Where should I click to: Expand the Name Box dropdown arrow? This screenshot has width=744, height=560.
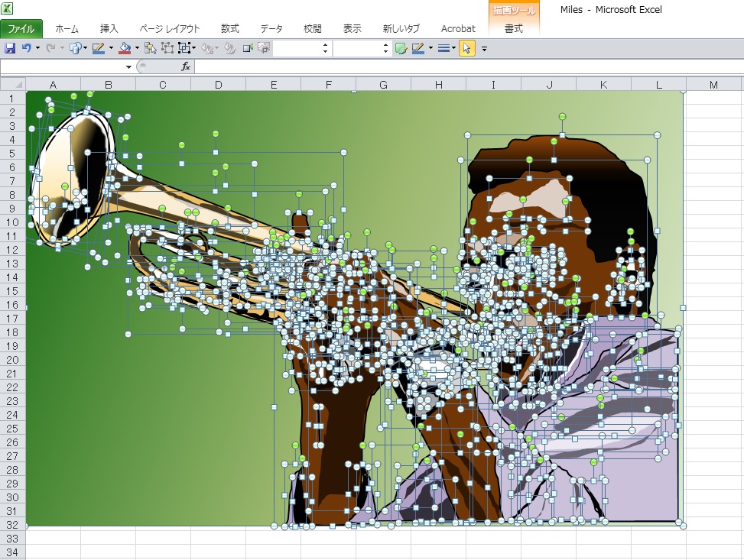click(128, 67)
